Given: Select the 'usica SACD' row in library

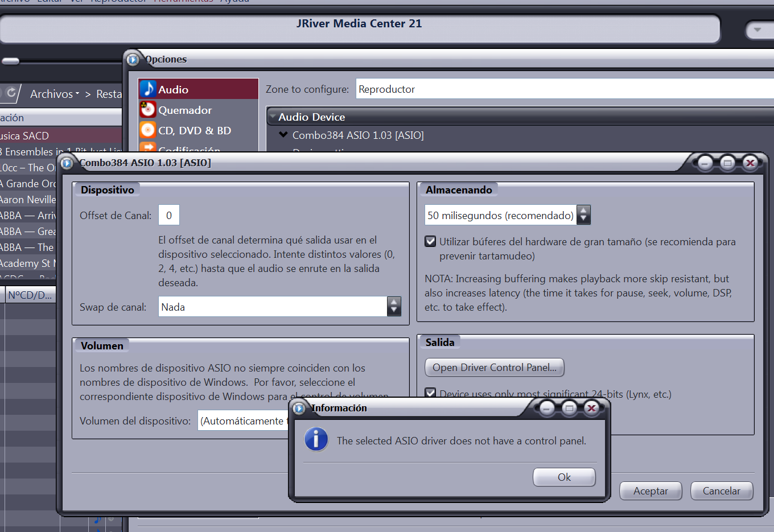Looking at the screenshot, I should click(61, 135).
